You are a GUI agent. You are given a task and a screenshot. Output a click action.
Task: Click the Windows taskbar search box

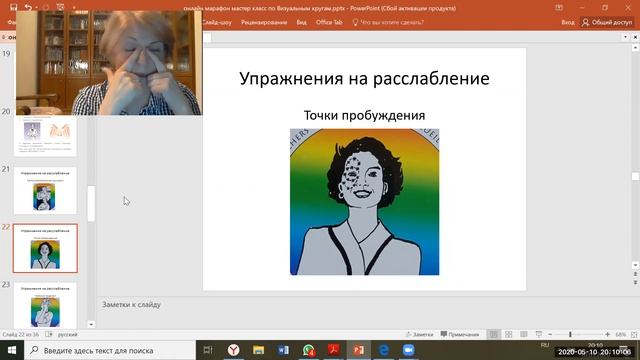[110, 350]
